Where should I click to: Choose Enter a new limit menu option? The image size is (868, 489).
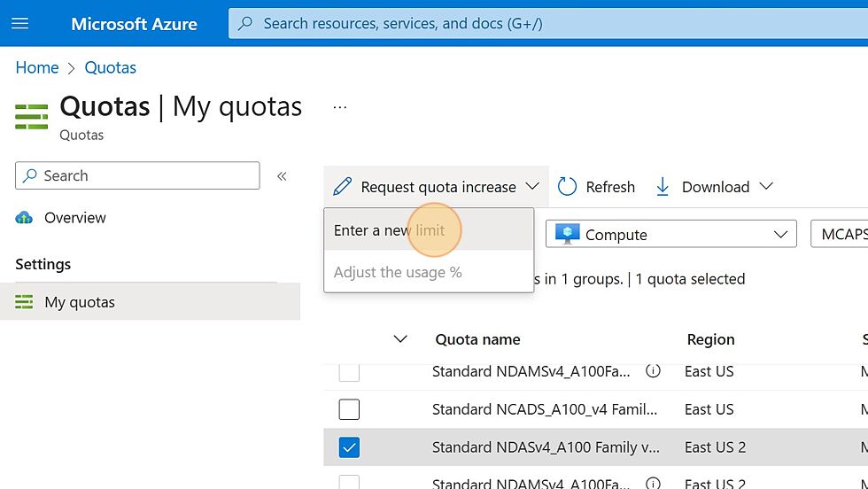[429, 229]
